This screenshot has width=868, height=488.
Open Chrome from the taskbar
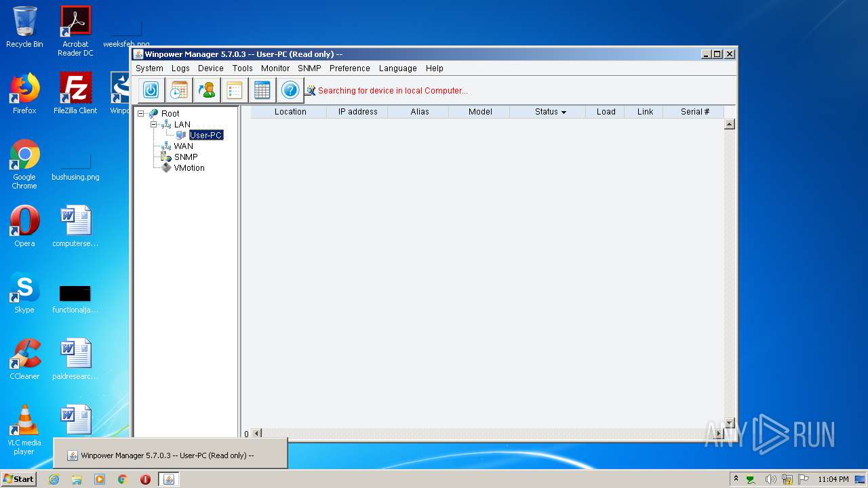click(x=123, y=479)
